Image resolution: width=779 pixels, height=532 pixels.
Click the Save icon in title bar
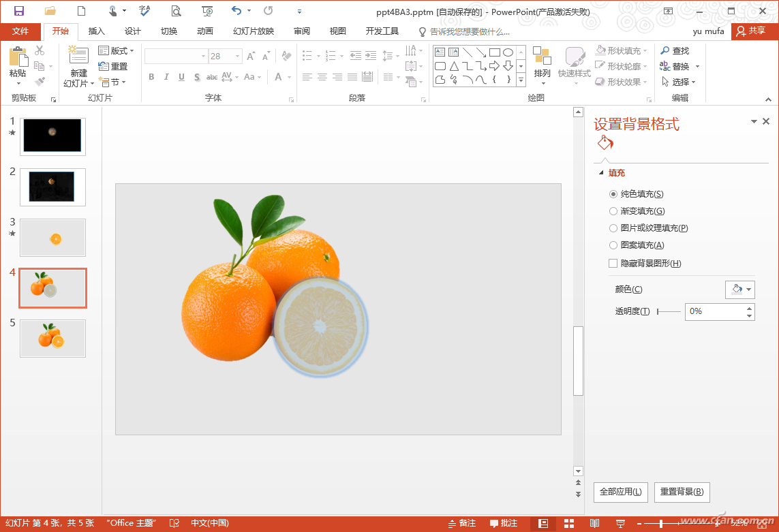(19, 11)
